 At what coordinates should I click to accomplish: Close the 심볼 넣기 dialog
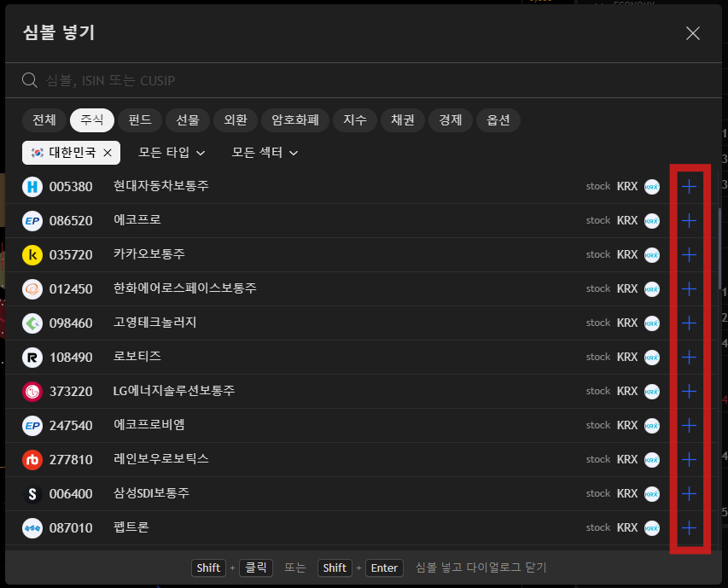click(693, 33)
